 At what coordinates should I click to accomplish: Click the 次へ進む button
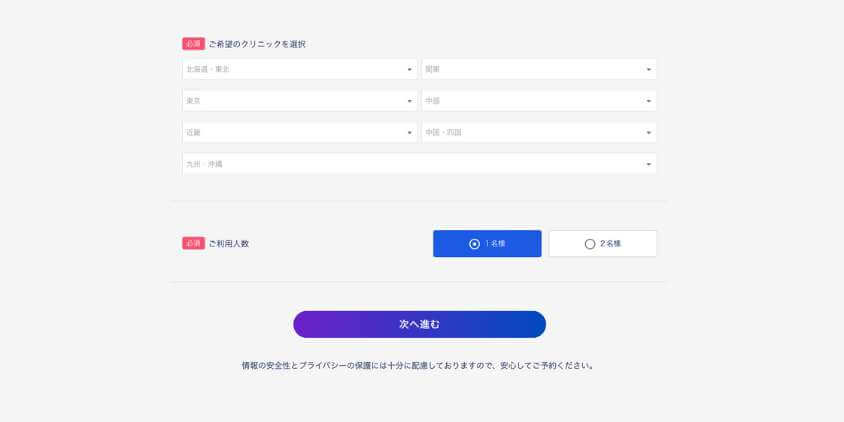[x=419, y=324]
